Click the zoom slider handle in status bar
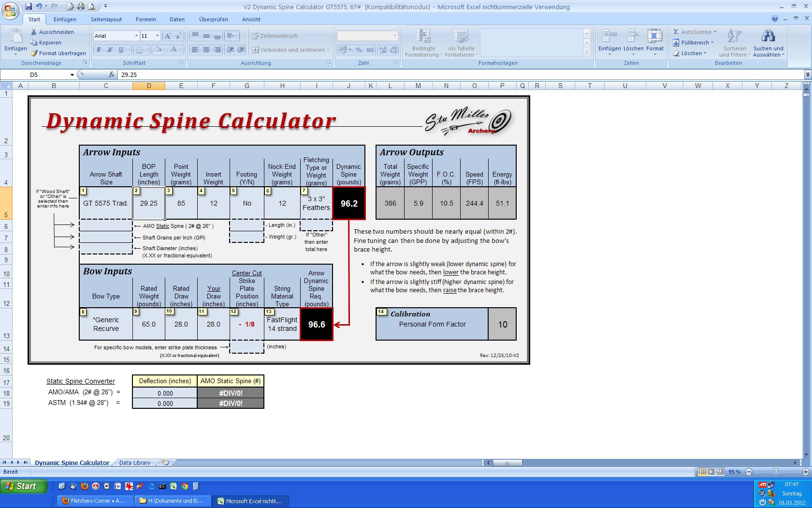Image resolution: width=812 pixels, height=508 pixels. point(776,472)
